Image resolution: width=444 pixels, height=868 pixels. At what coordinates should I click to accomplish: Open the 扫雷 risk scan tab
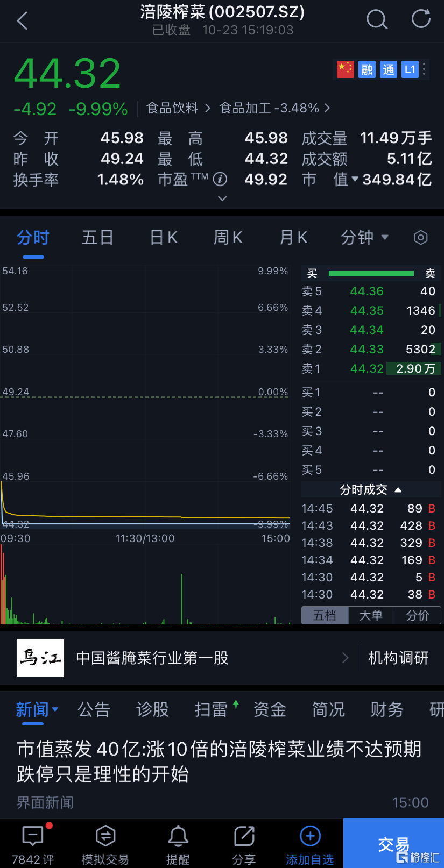[211, 709]
